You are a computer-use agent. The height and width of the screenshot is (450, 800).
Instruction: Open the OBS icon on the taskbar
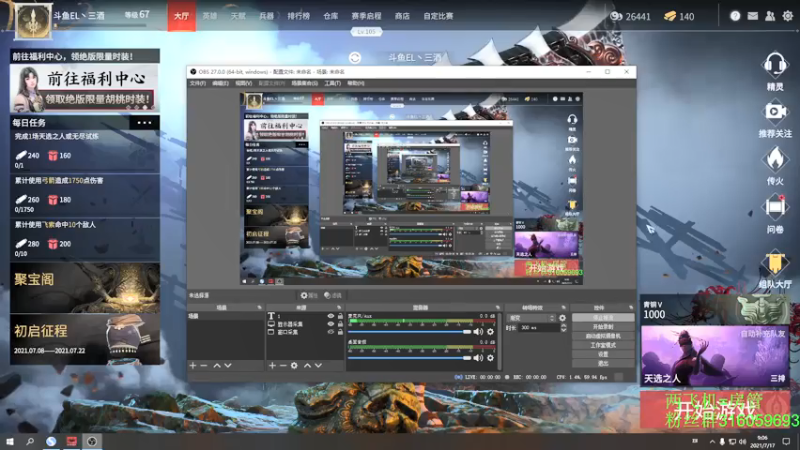pyautogui.click(x=92, y=441)
